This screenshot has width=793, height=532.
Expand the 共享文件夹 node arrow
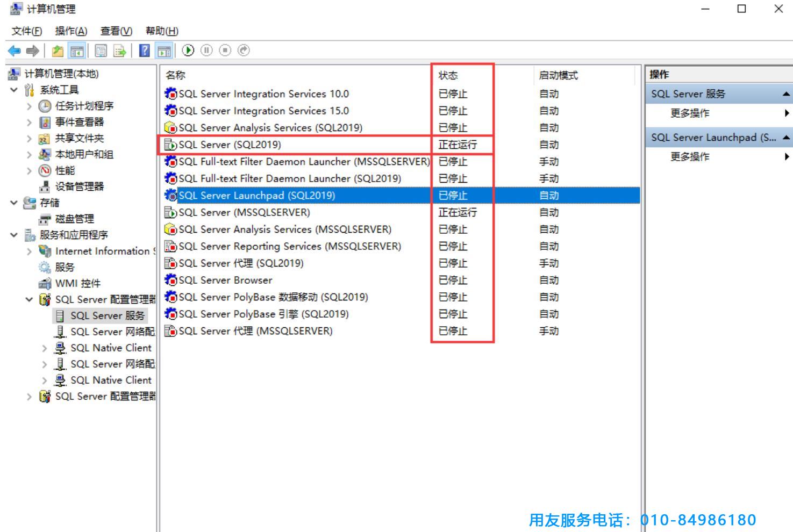click(x=30, y=139)
